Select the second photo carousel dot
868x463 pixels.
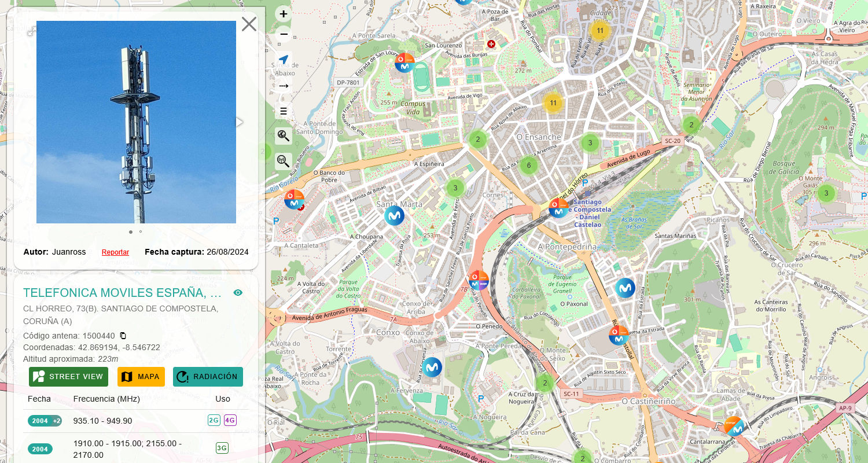pyautogui.click(x=141, y=231)
